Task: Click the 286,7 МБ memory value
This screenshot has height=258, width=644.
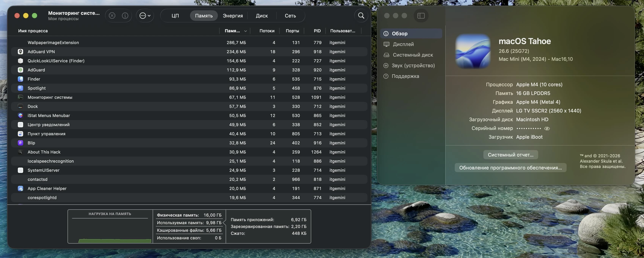Action: pyautogui.click(x=236, y=43)
